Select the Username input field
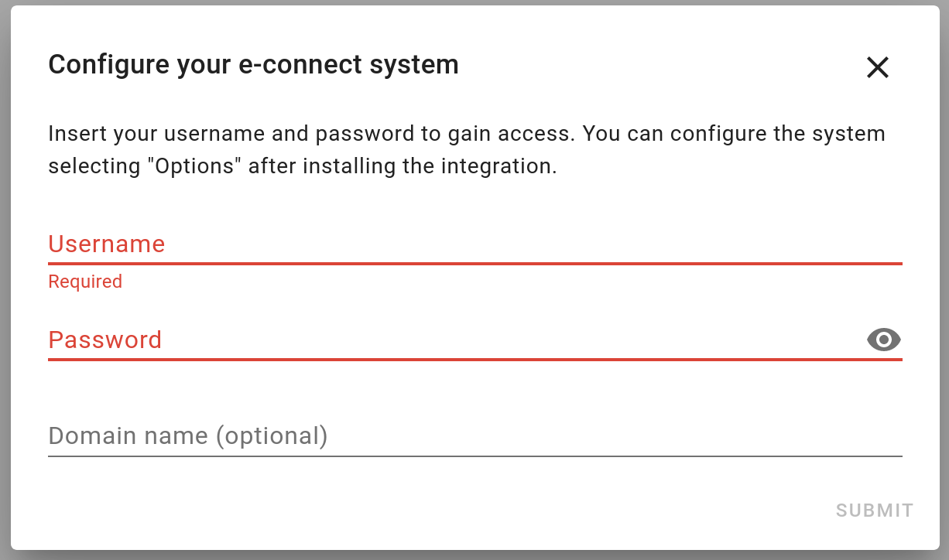The height and width of the screenshot is (560, 949). tap(387, 244)
